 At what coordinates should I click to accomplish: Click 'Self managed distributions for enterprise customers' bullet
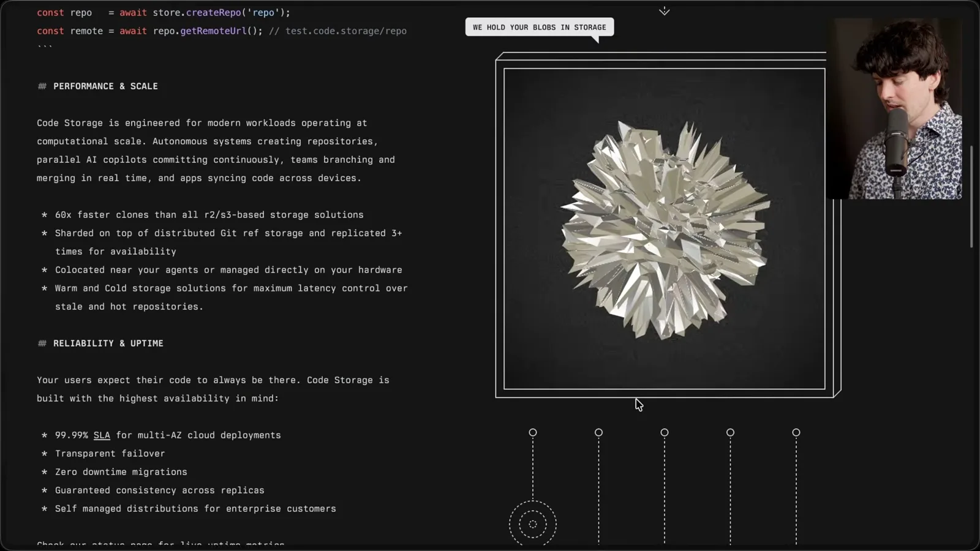pos(195,509)
